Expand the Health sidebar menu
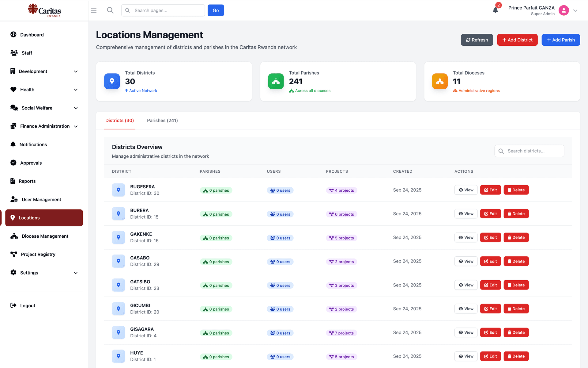 tap(44, 90)
